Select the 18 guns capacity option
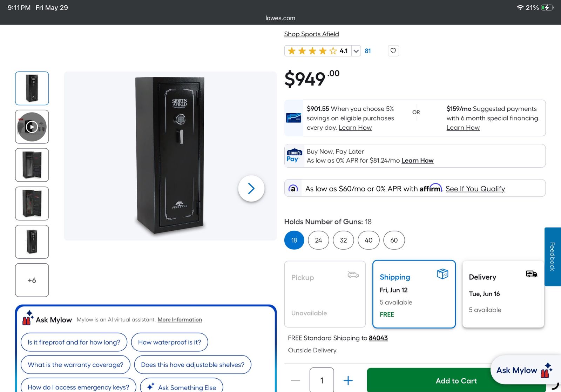The height and width of the screenshot is (392, 561). [294, 240]
